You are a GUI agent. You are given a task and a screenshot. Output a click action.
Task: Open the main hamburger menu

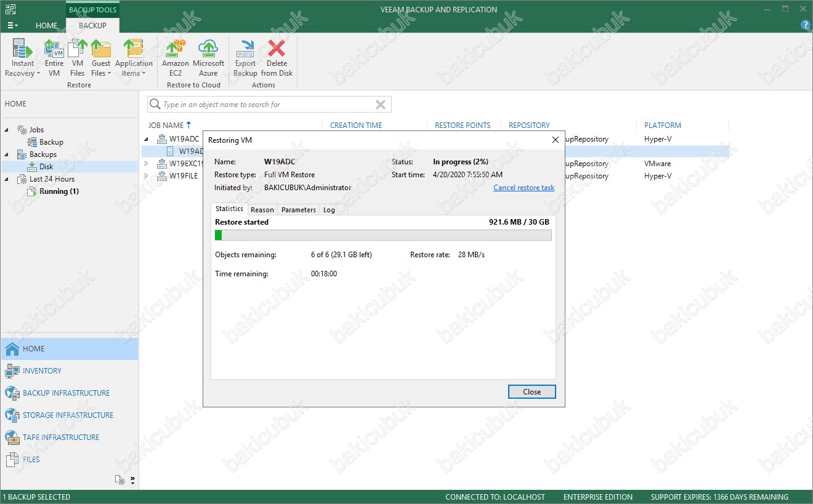(12, 25)
